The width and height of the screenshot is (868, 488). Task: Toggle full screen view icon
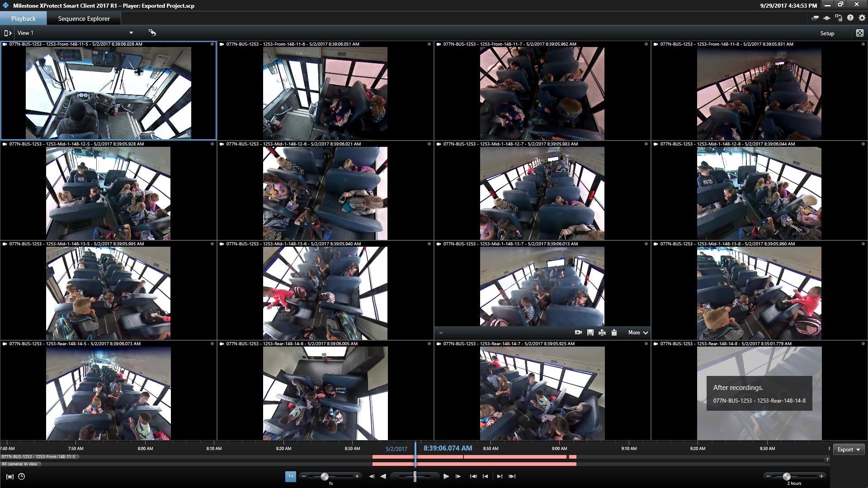coord(859,33)
